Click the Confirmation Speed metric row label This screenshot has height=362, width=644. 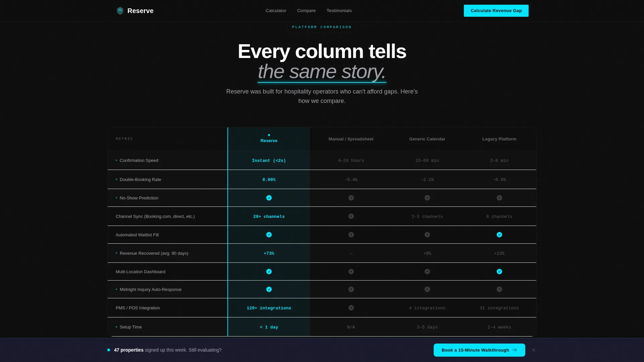[139, 161]
